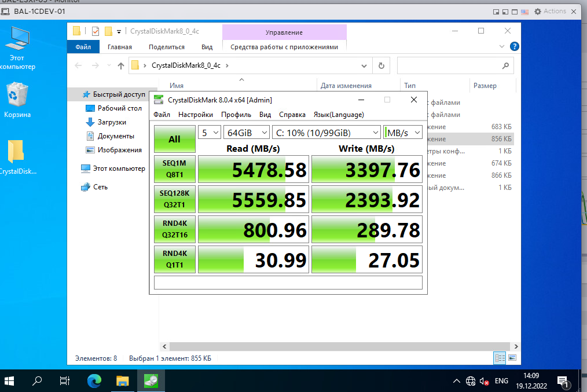The image size is (587, 392).
Task: Show hidden tray icons chevron
Action: [456, 381]
